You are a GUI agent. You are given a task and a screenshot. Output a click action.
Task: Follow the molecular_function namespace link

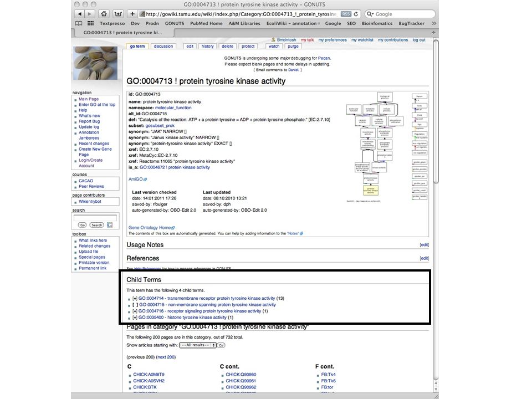click(x=173, y=108)
